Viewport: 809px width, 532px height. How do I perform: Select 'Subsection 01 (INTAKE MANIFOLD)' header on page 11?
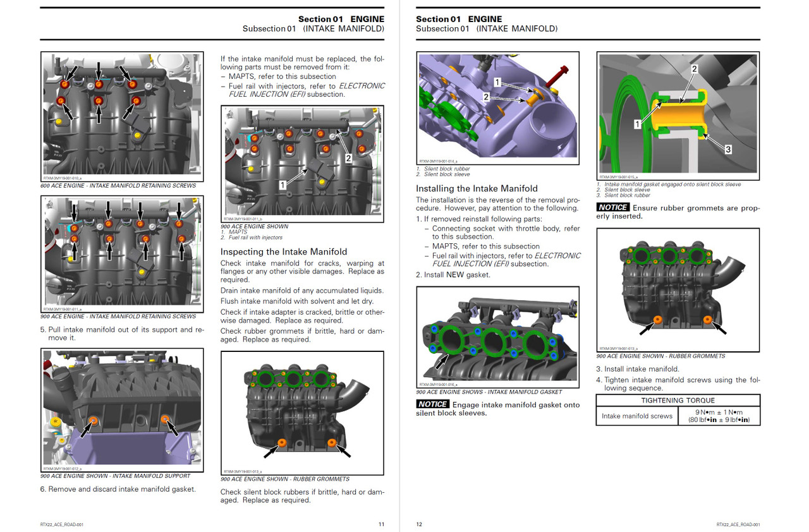pos(313,28)
